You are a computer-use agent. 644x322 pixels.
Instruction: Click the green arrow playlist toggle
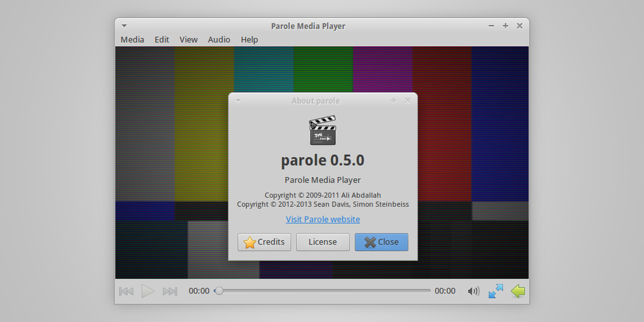(518, 291)
